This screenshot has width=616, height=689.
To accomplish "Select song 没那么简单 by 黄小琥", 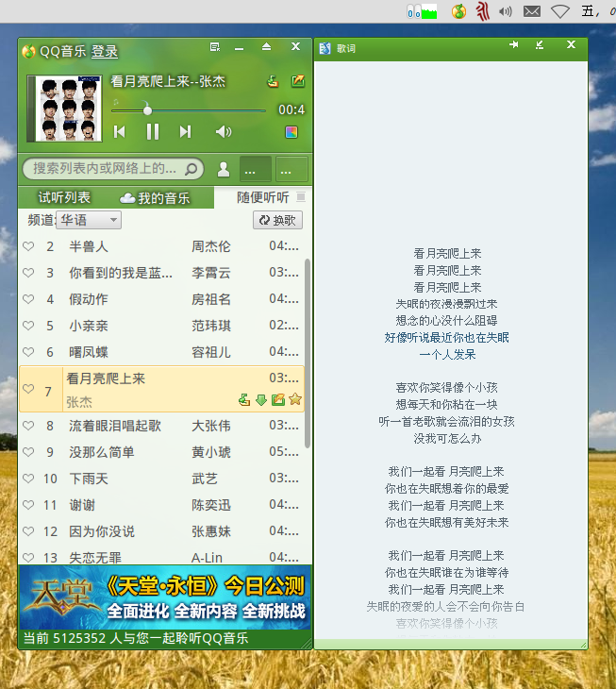I will 161,452.
